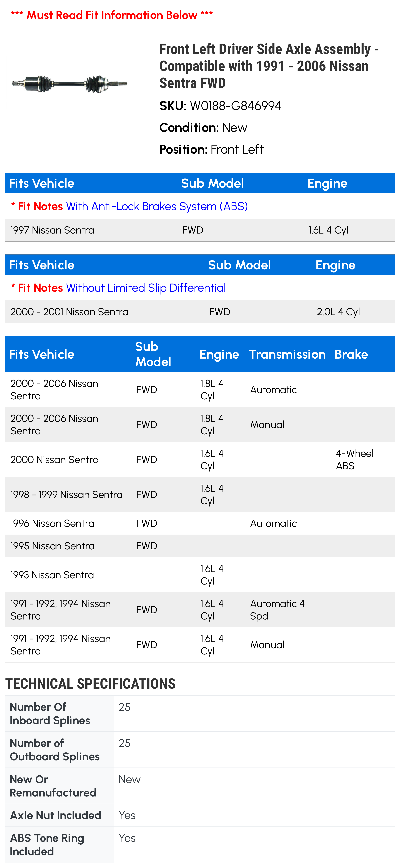The height and width of the screenshot is (868, 400).
Task: Select the SKU W0188-G846994 text
Action: [220, 106]
